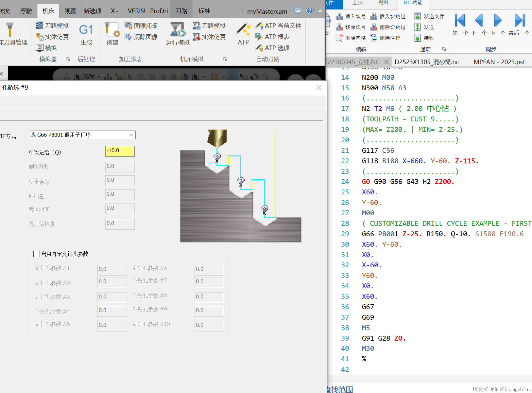Collapse the ribbon with the up arrow

pos(320,11)
